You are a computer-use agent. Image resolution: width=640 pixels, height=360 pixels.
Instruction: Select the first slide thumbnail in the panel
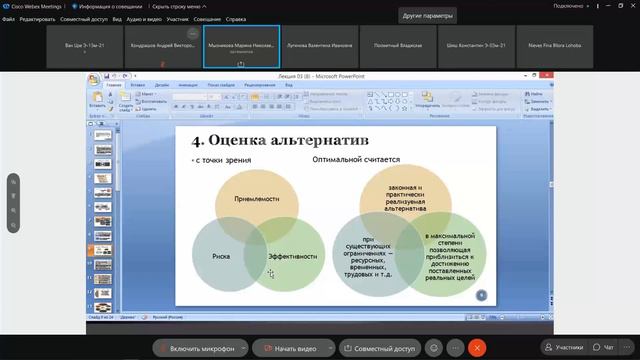(x=102, y=135)
